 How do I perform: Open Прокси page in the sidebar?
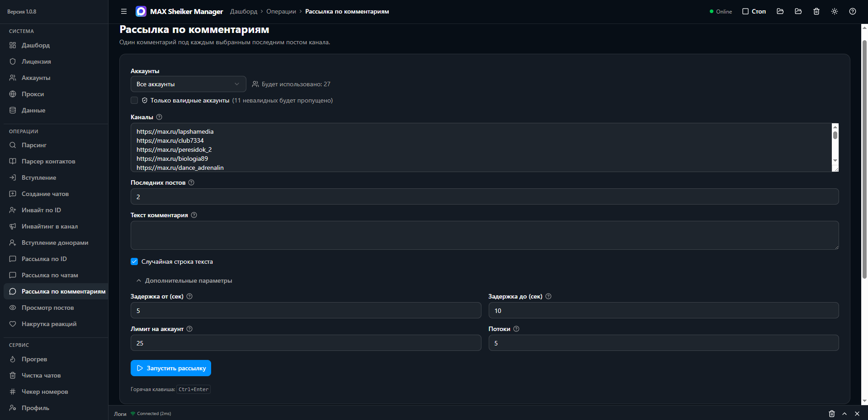56,94
